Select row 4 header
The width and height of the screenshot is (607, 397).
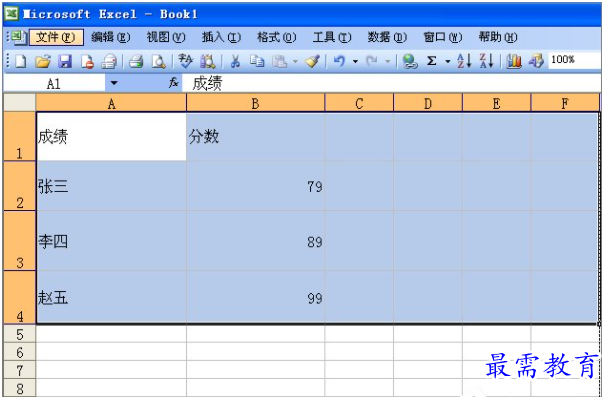[x=20, y=297]
